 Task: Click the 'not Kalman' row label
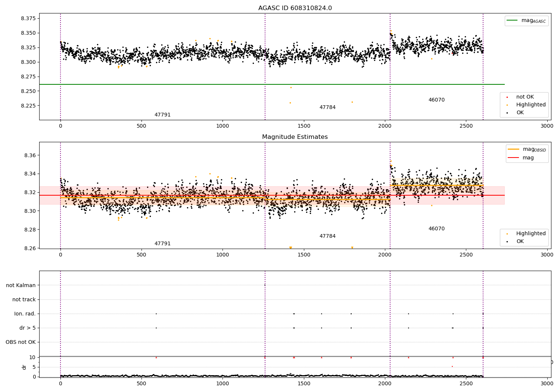point(21,286)
